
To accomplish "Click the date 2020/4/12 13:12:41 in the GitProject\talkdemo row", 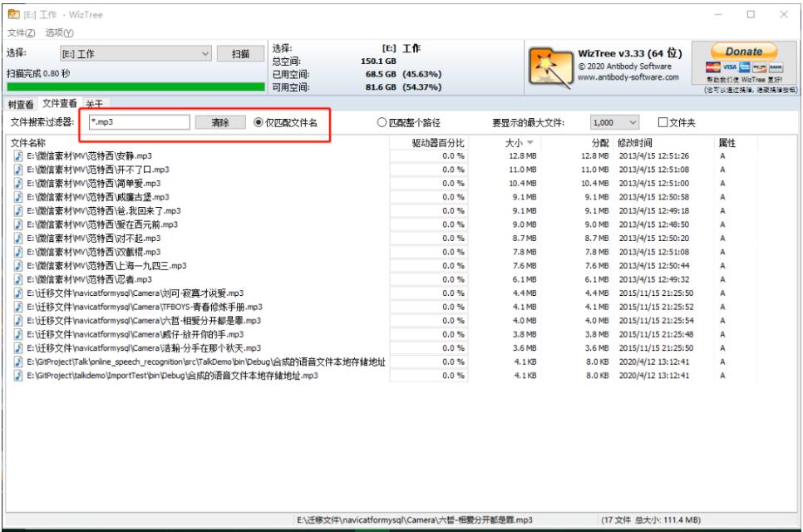I will [654, 376].
